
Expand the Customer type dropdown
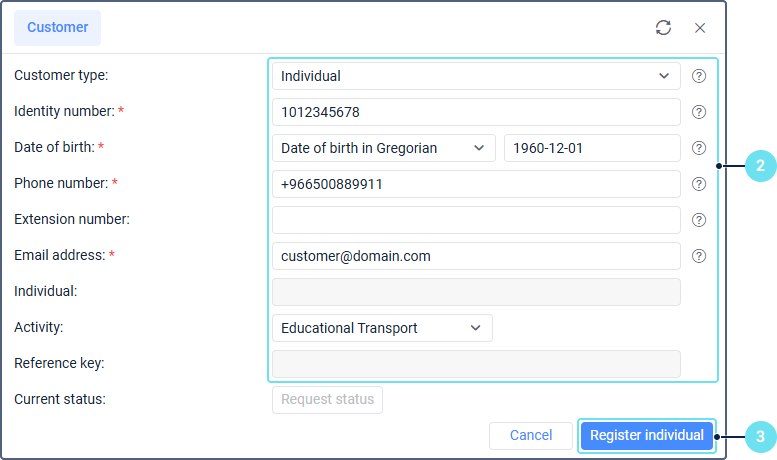(476, 76)
